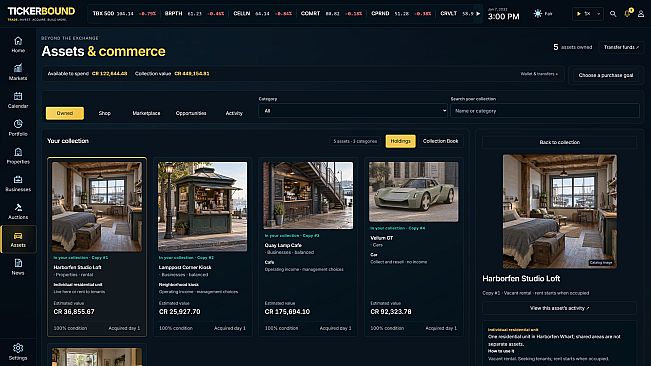Select Vellum GT car card image

pyautogui.click(x=414, y=192)
